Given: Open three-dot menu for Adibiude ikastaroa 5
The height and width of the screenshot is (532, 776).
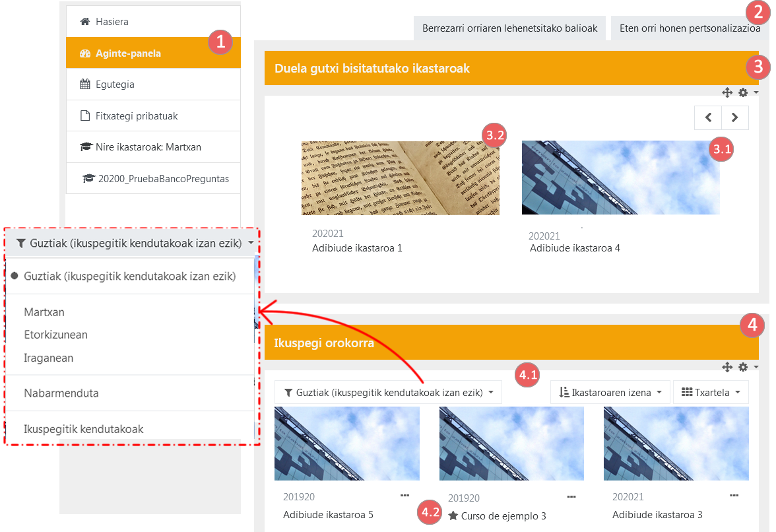Looking at the screenshot, I should tap(404, 495).
